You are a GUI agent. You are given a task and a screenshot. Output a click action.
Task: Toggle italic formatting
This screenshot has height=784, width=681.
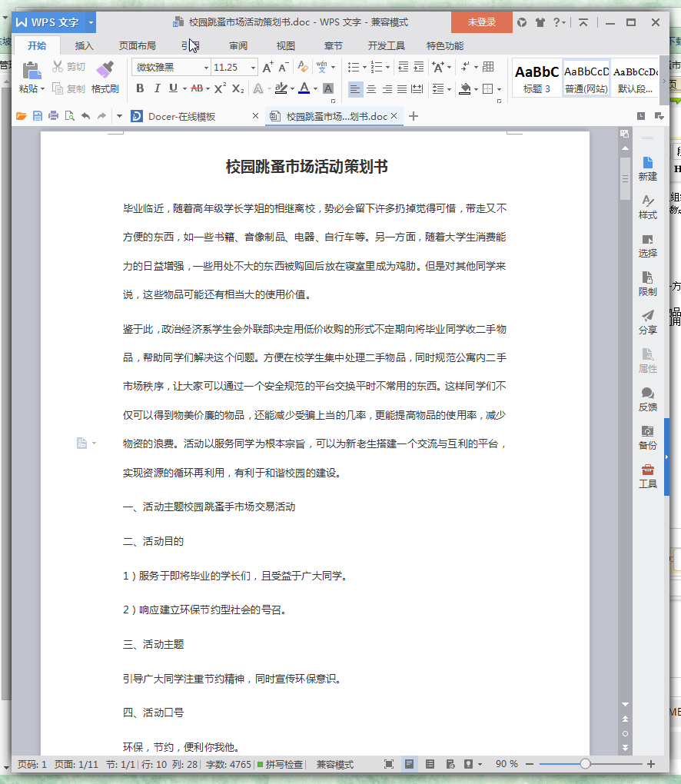point(157,88)
